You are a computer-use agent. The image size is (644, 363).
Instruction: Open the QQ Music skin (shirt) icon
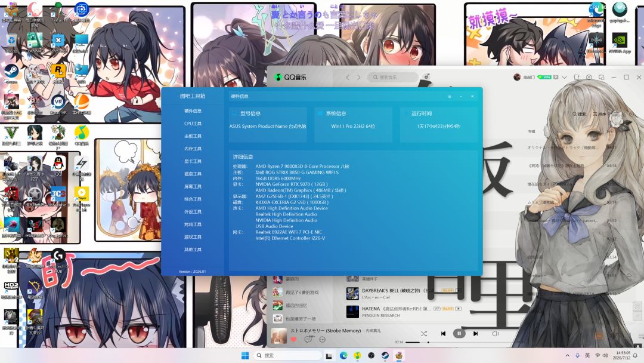tap(577, 77)
